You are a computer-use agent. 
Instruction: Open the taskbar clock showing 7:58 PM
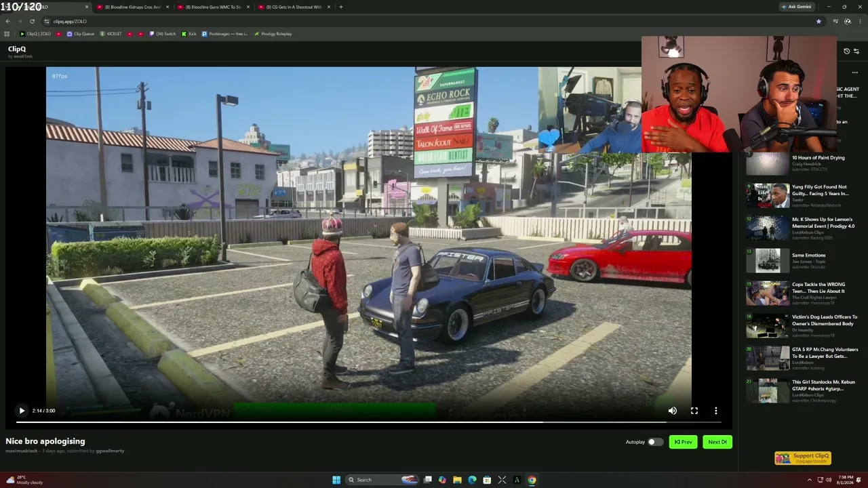tap(844, 480)
